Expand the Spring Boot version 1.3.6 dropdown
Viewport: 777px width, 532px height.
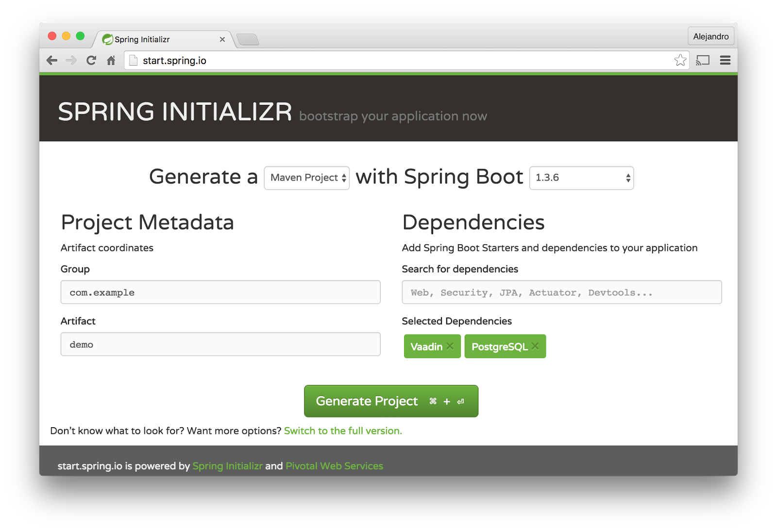point(581,178)
